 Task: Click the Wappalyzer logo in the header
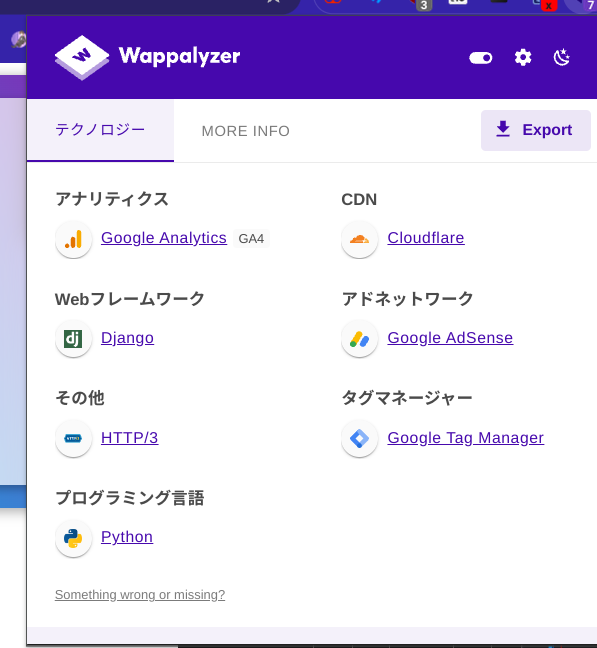tap(147, 57)
